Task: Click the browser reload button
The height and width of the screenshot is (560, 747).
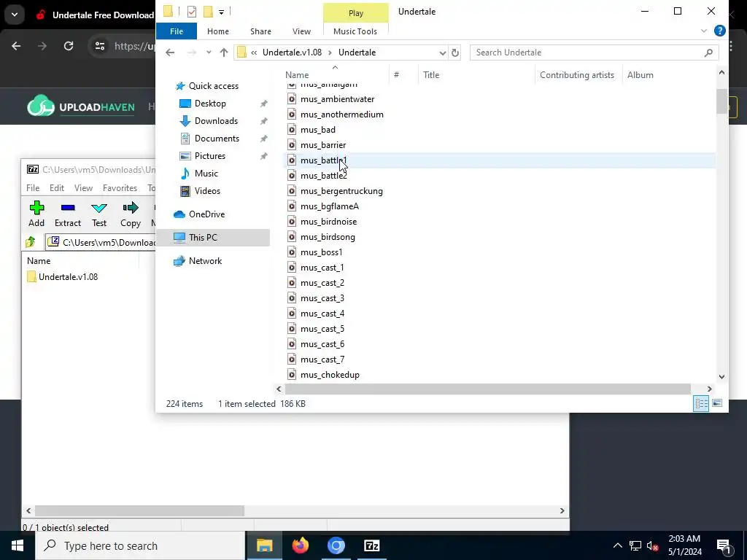Action: coord(69,46)
